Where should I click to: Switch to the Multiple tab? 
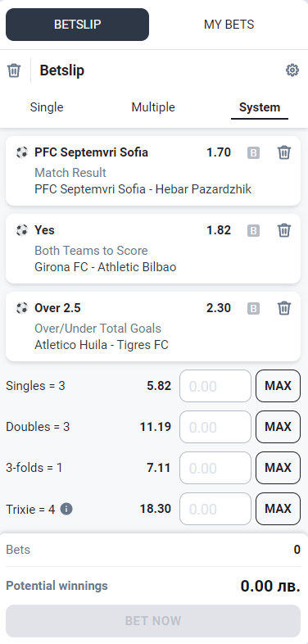(153, 107)
